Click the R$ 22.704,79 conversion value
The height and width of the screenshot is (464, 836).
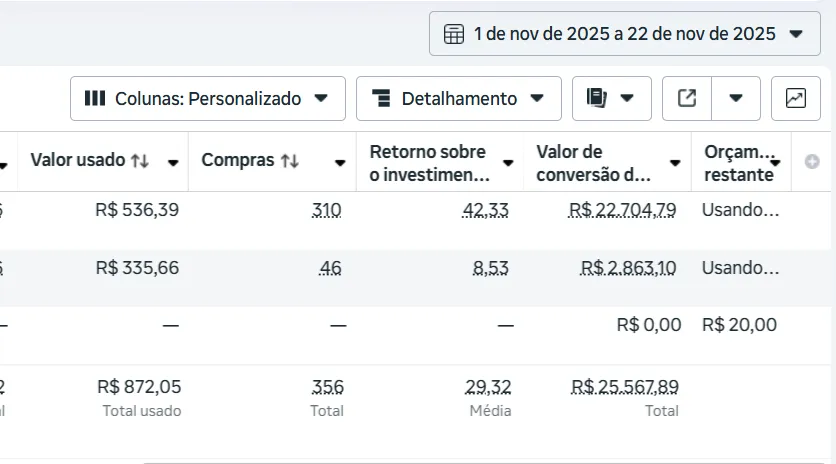click(x=623, y=210)
